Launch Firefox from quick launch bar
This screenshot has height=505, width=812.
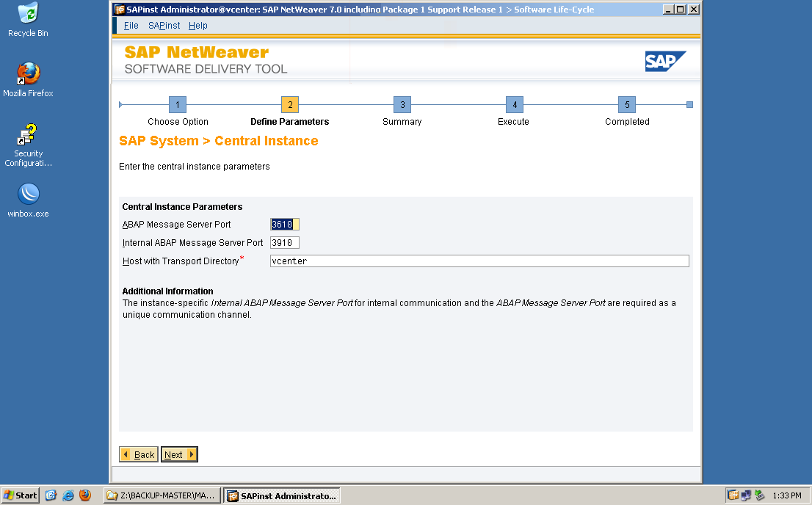pyautogui.click(x=85, y=495)
